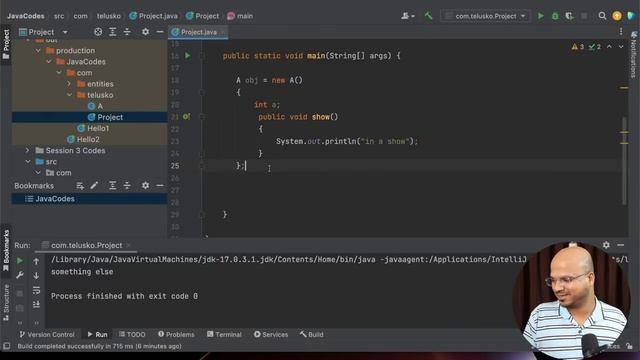Select com.telusko.Project run tab
Image resolution: width=640 pixels, height=360 pixels.
tap(86, 245)
